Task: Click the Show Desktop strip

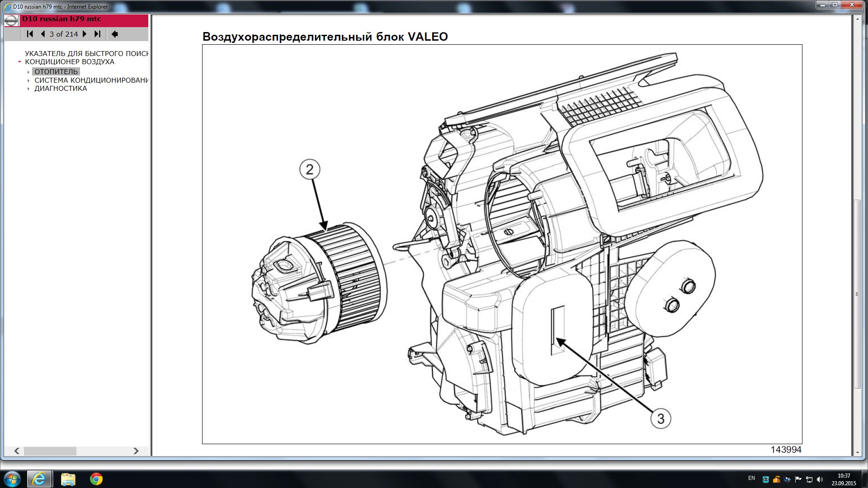Action: point(864,479)
